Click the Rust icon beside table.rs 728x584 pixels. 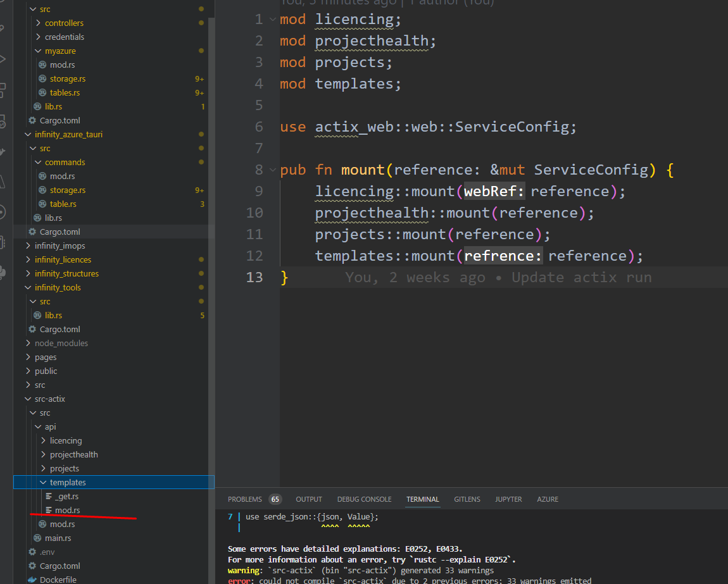pos(42,204)
